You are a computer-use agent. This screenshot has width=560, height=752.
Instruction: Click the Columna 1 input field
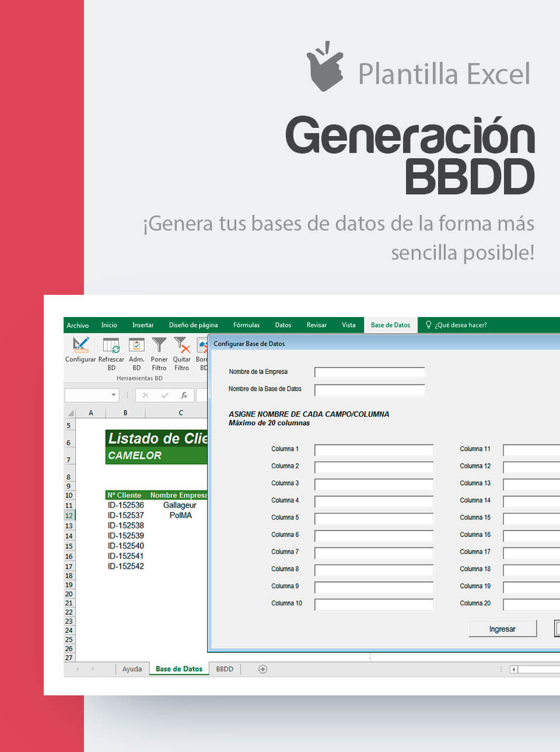coord(374,450)
